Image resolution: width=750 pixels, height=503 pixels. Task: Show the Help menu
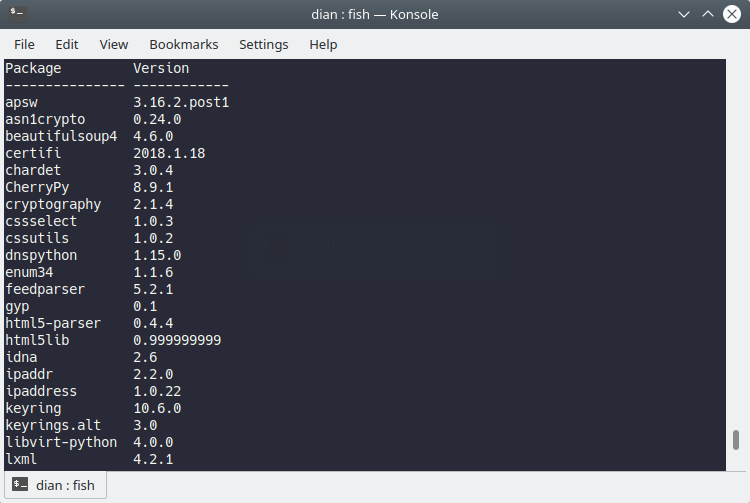pyautogui.click(x=323, y=44)
